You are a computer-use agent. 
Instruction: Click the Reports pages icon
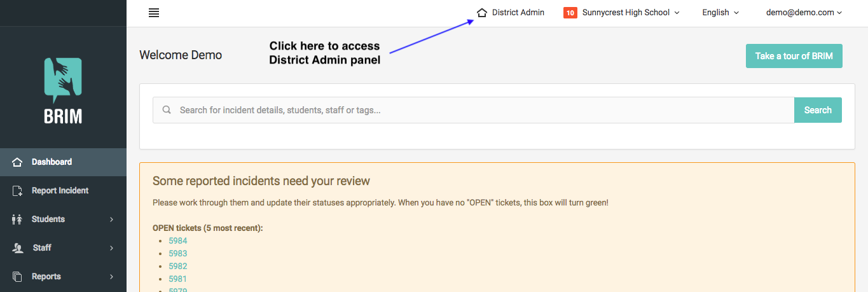point(18,277)
